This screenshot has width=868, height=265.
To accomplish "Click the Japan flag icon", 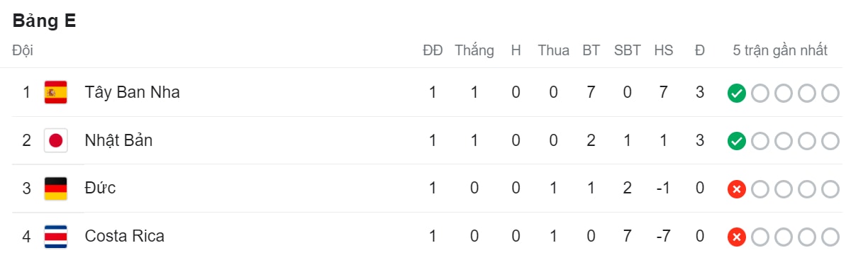I will point(55,140).
